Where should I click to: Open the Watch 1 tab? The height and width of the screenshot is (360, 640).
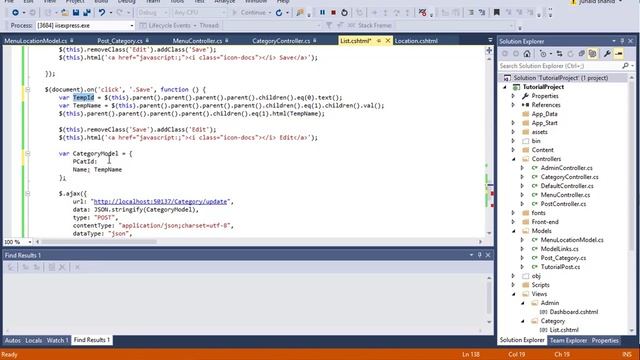[58, 340]
